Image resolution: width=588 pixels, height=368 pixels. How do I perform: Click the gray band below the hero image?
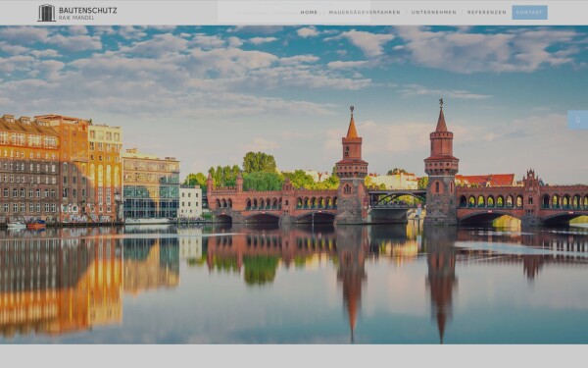coord(294,356)
